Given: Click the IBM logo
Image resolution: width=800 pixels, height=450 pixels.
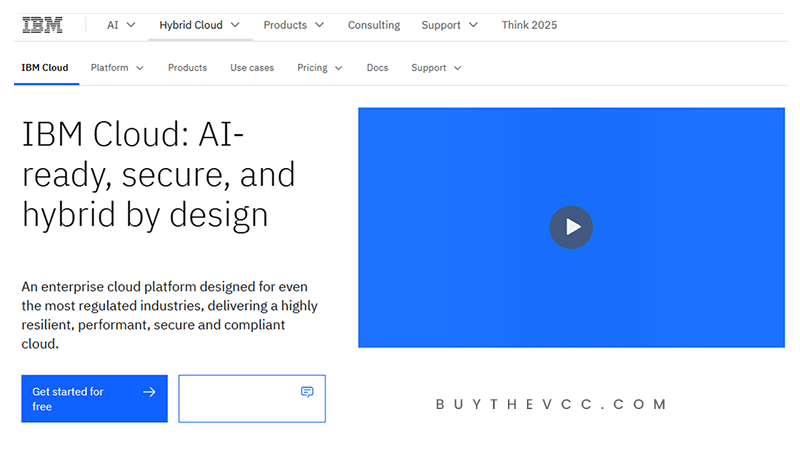Looking at the screenshot, I should pyautogui.click(x=42, y=25).
